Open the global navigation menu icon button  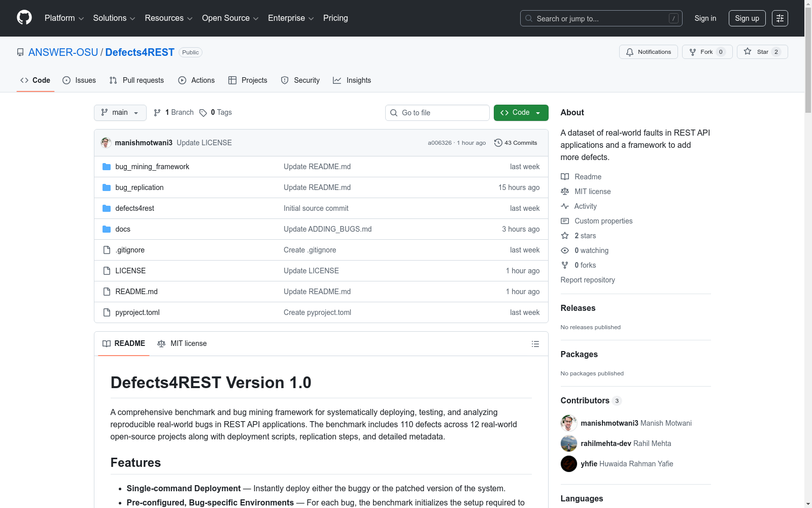(780, 18)
